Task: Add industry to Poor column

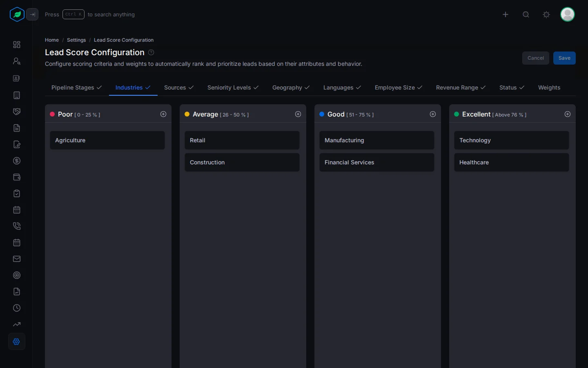Action: pos(163,114)
